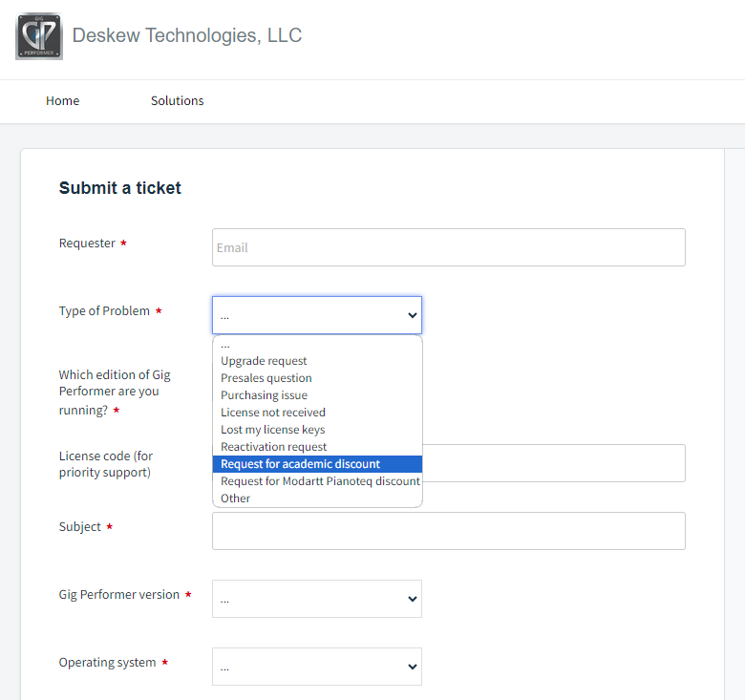
Task: Select Request for academic discount option
Action: point(317,464)
